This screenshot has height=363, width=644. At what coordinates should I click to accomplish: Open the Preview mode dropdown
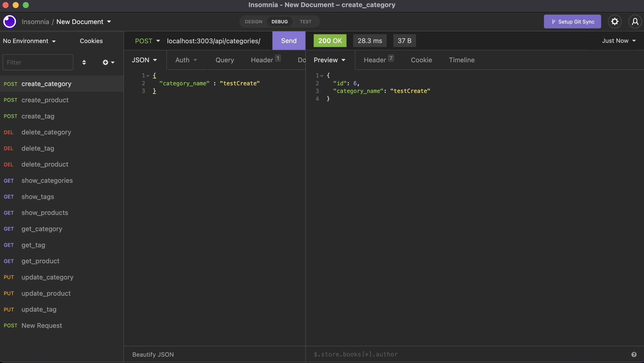click(x=330, y=60)
